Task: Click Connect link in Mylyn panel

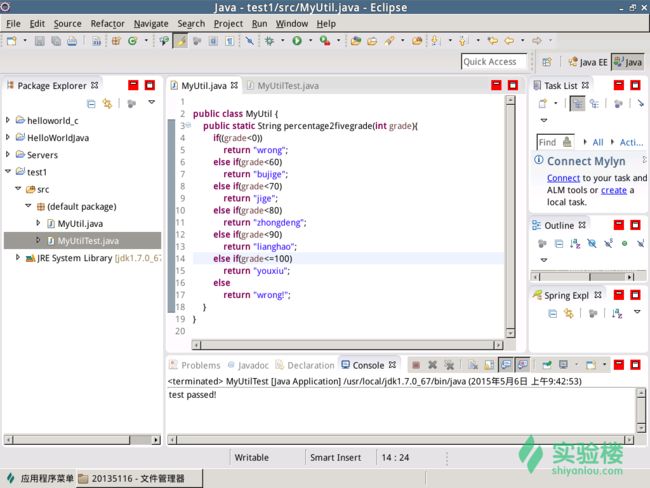Action: [563, 178]
